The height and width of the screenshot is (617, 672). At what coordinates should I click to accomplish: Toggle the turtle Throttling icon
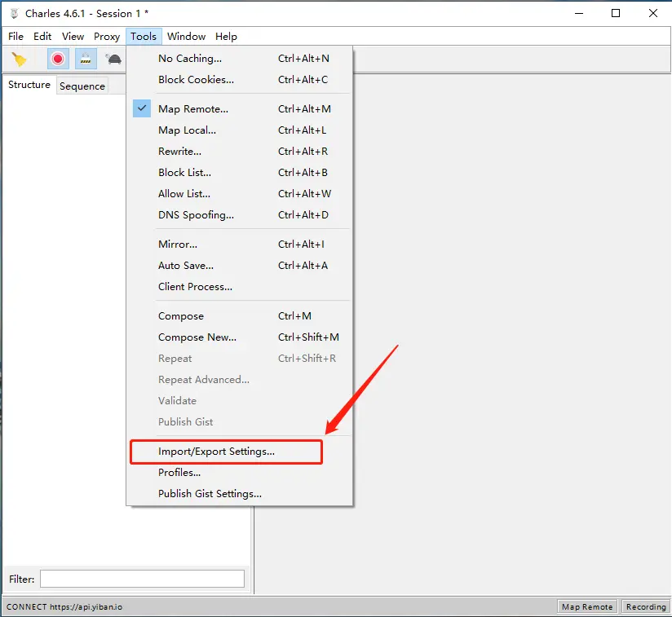coord(113,59)
